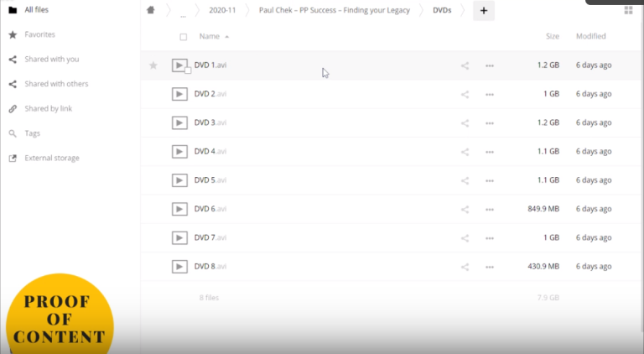Click the DVD 5.avi video thumbnail
The width and height of the screenshot is (644, 354).
pos(179,180)
